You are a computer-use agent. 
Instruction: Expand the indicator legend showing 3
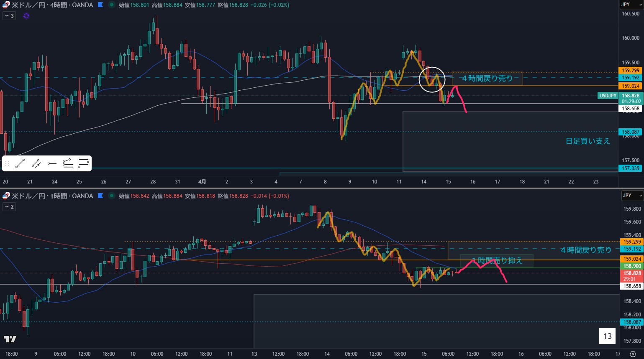point(9,16)
